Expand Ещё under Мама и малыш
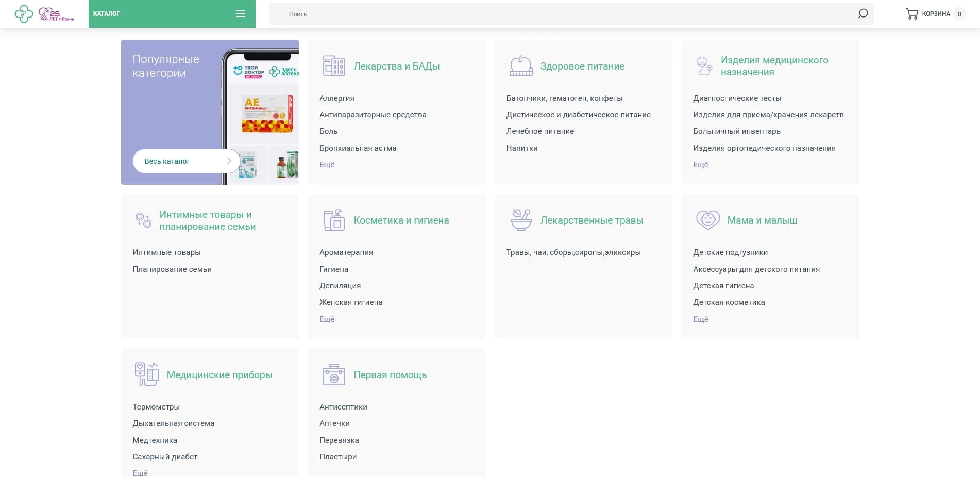Screen dimensions: 980x477 [700, 319]
